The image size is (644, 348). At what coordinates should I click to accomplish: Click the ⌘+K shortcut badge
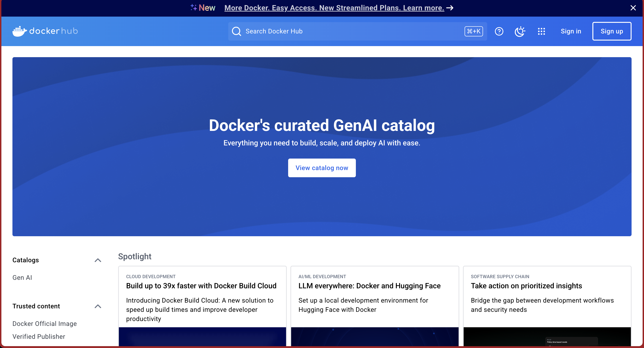(x=474, y=31)
